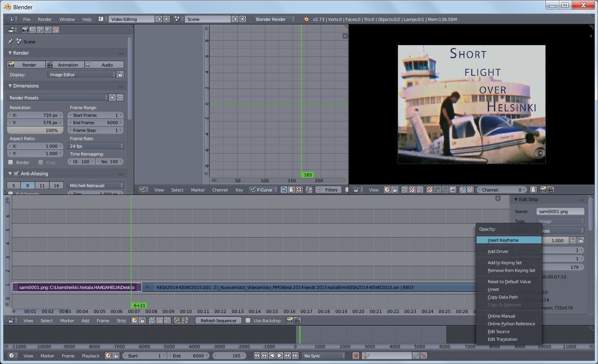
Task: Click the keying set key icon in timeline
Action: click(366, 355)
